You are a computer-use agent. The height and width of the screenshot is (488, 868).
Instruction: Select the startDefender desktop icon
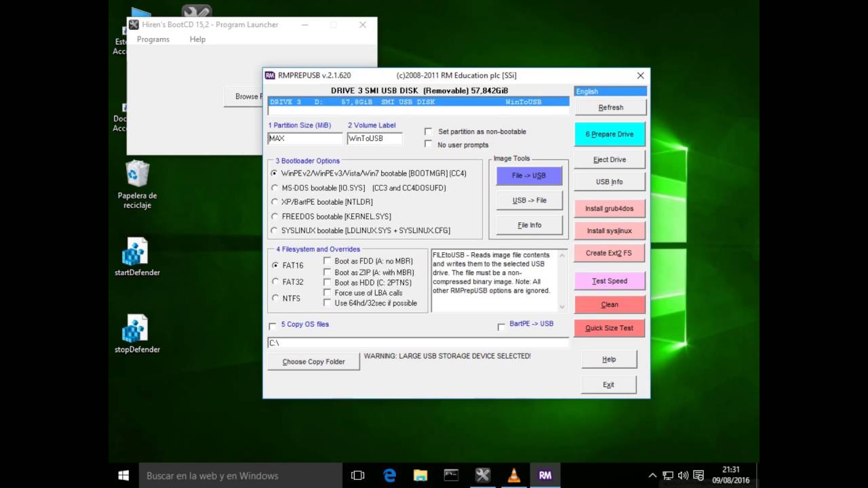click(137, 257)
